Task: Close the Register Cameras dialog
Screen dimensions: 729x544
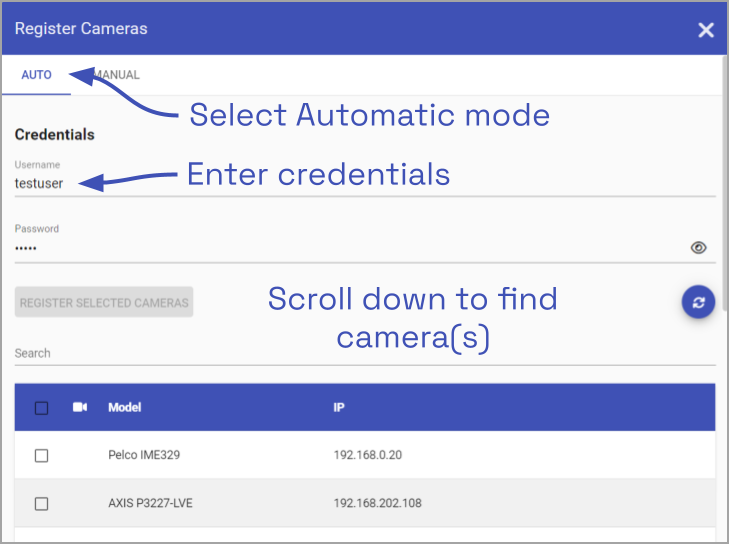Action: (706, 30)
